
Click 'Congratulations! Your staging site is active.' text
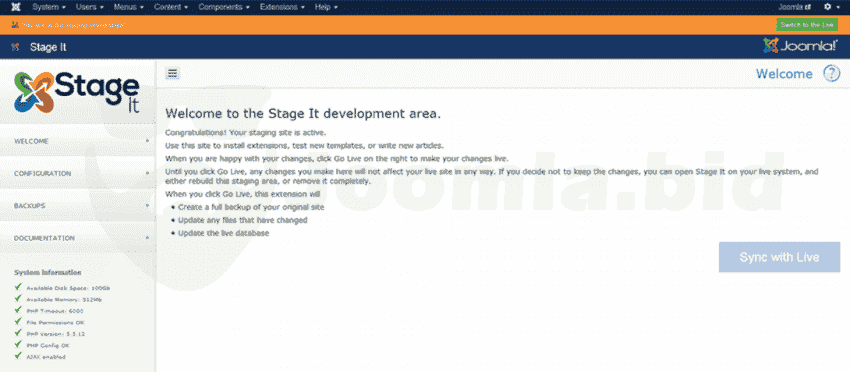[246, 132]
